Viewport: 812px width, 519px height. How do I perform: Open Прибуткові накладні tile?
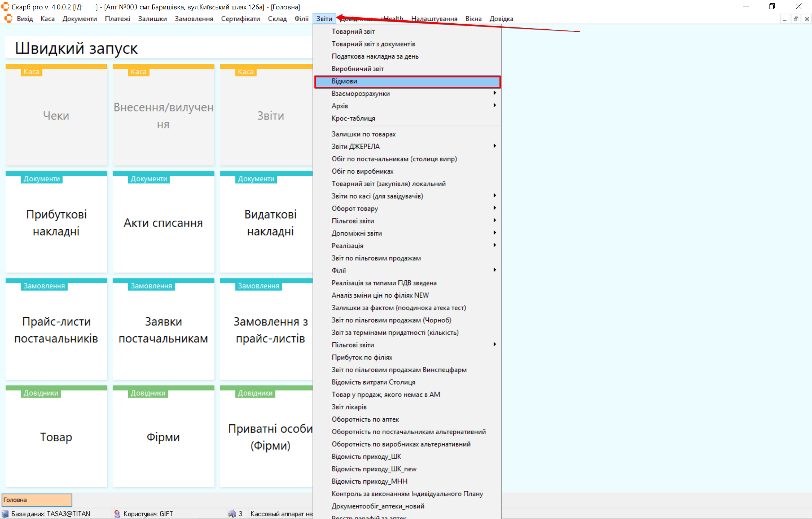pyautogui.click(x=56, y=222)
